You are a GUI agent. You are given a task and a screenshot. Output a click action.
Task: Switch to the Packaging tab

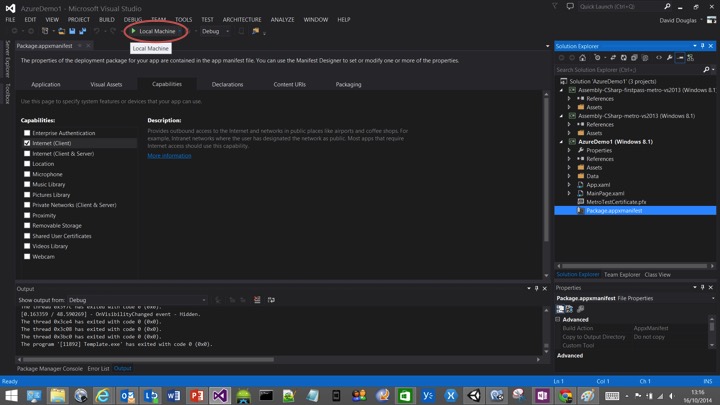click(x=349, y=84)
